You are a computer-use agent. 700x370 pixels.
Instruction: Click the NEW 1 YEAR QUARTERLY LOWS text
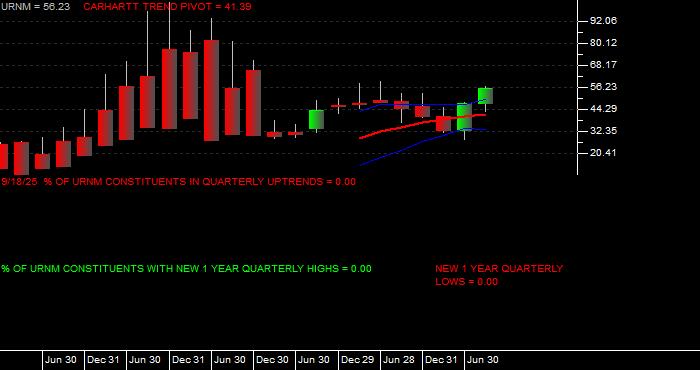click(x=499, y=275)
